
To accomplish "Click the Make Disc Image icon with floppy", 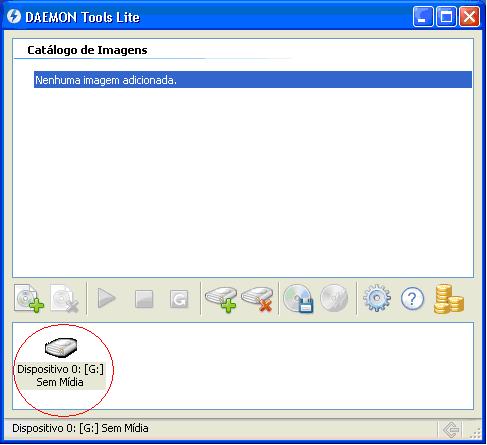I will [x=298, y=298].
